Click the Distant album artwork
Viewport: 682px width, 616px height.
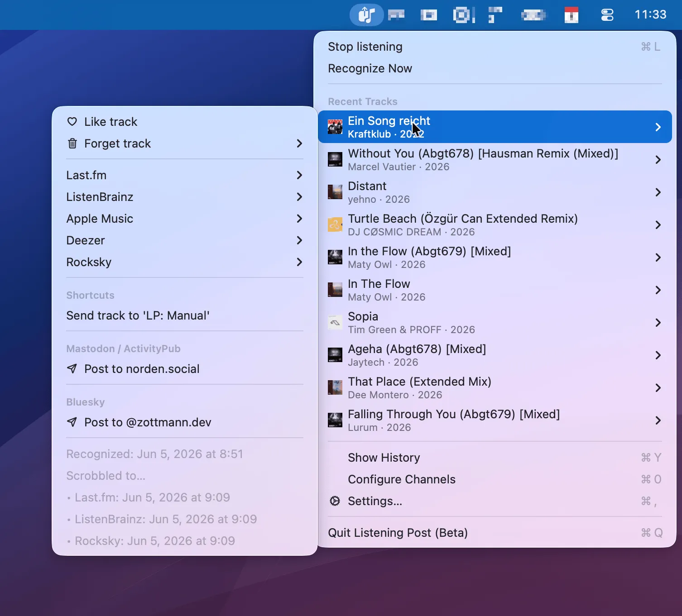pos(335,192)
